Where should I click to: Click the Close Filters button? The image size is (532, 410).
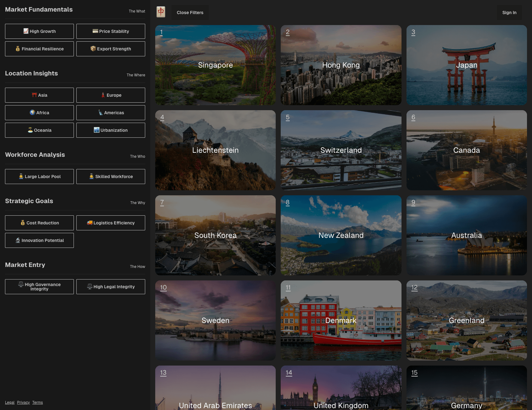pyautogui.click(x=190, y=13)
